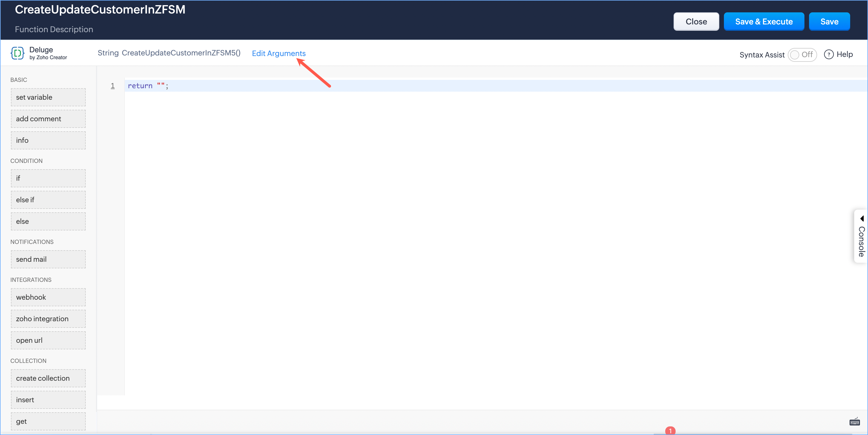Click the red notification badge
Image resolution: width=868 pixels, height=435 pixels.
point(670,431)
